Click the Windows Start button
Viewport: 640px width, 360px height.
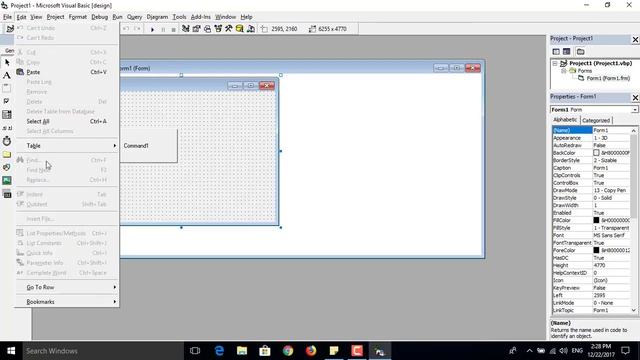(x=11, y=351)
